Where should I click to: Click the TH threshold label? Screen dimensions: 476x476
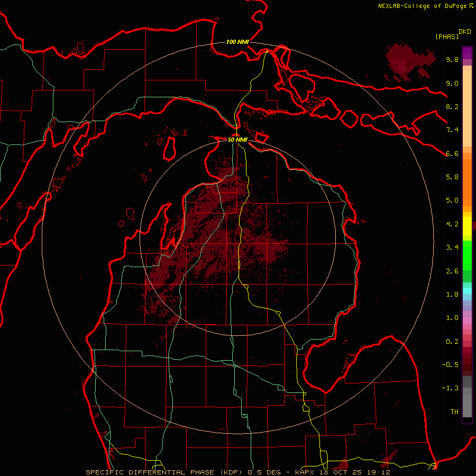[454, 412]
